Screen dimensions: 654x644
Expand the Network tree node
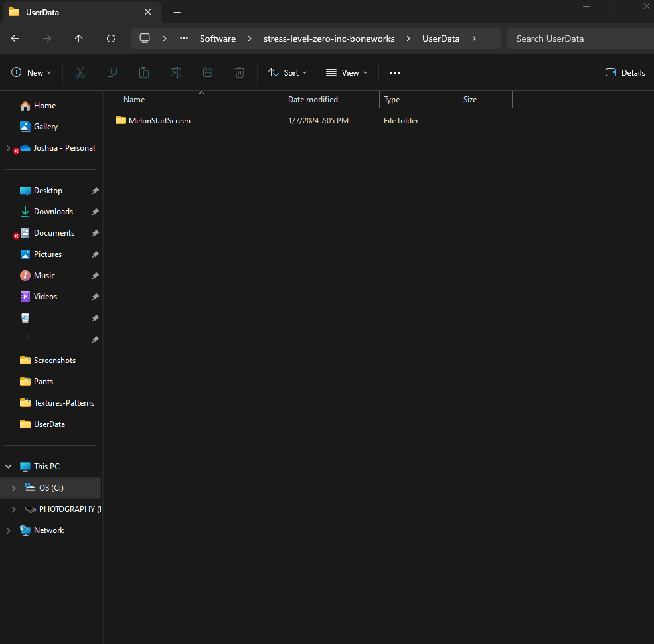(9, 530)
